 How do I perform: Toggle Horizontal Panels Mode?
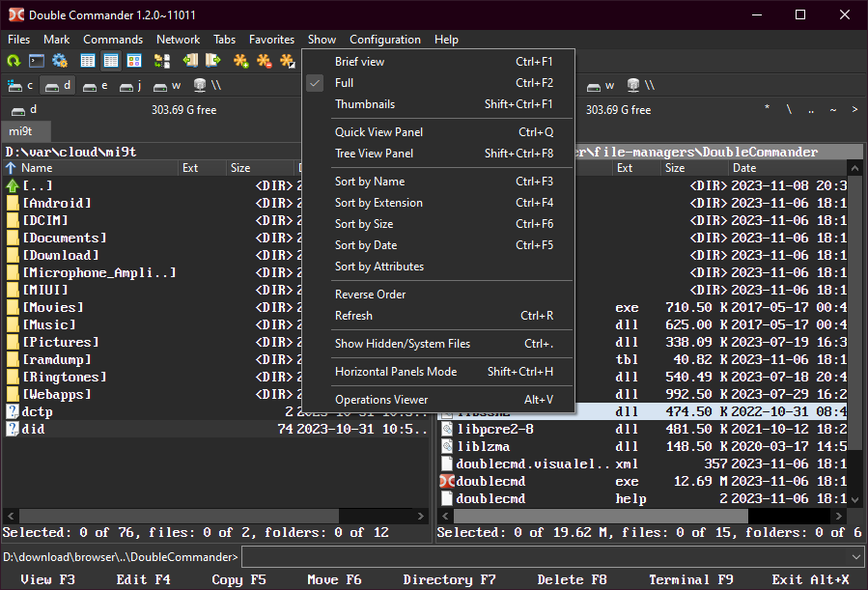[x=395, y=372]
